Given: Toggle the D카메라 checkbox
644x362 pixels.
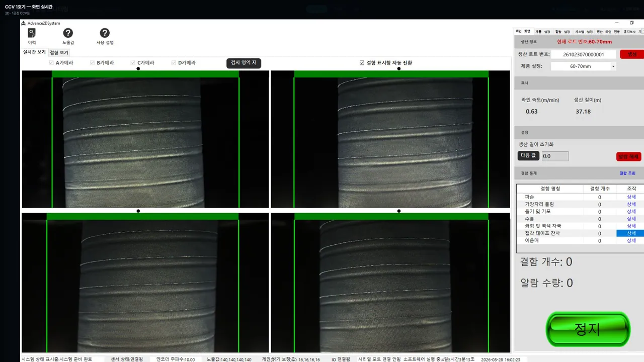Looking at the screenshot, I should pos(174,63).
